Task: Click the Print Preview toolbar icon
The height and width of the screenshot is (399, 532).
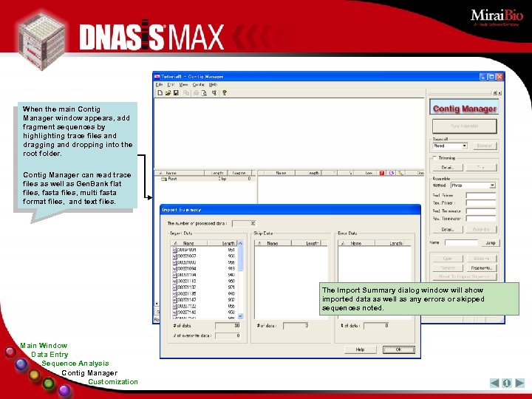Action: [204, 92]
